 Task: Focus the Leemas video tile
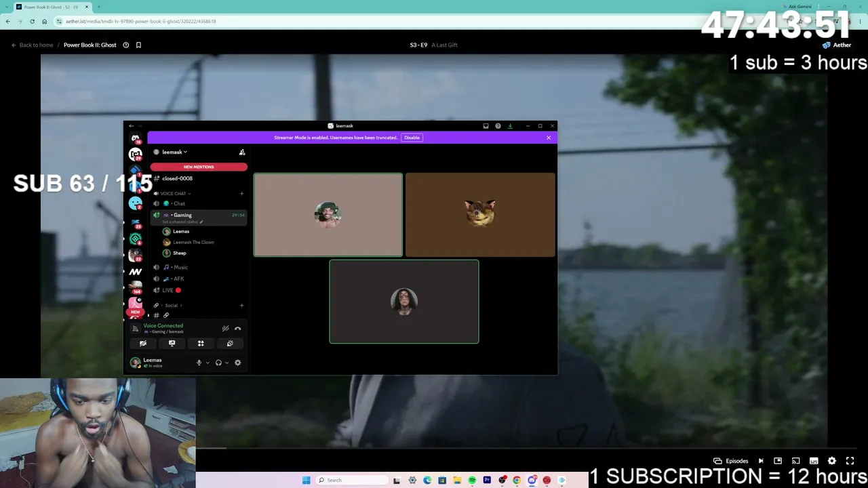point(328,215)
